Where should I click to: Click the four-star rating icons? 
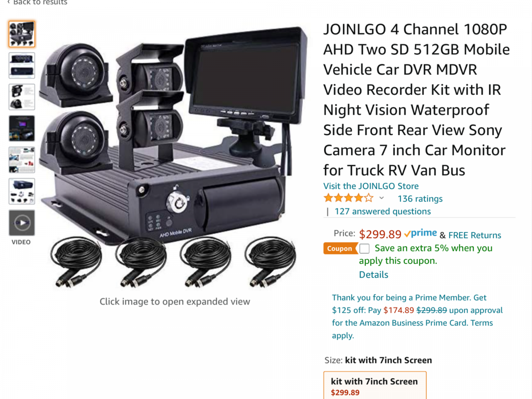(x=349, y=198)
